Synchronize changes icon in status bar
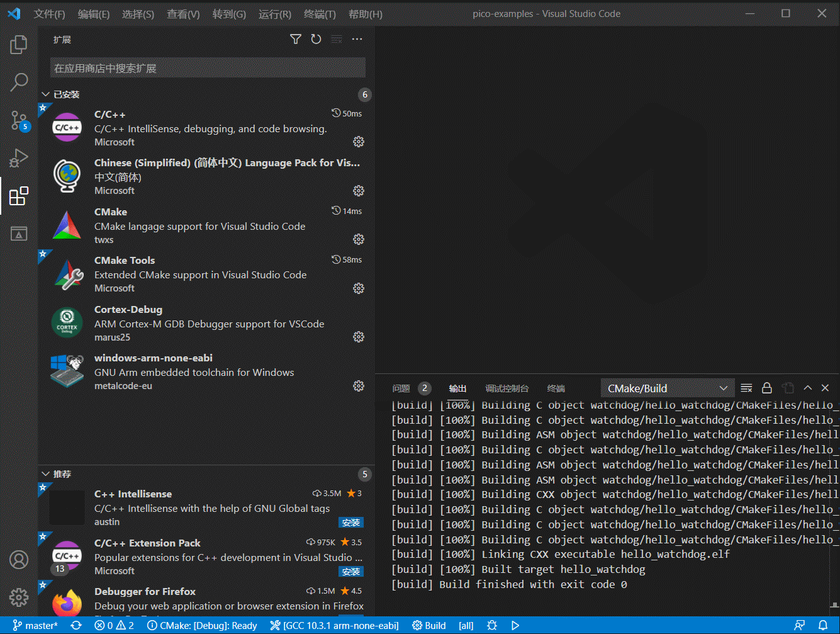Image resolution: width=840 pixels, height=634 pixels. (x=76, y=625)
